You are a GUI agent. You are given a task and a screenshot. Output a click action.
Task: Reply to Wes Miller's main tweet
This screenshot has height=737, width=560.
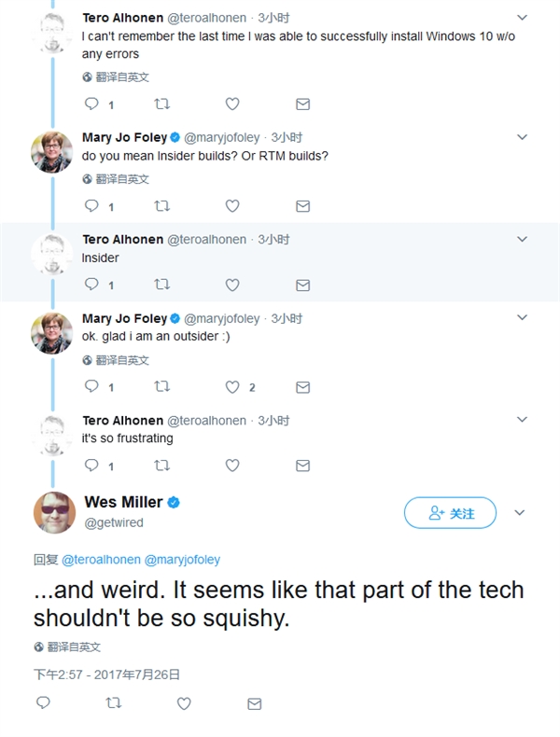point(43,702)
